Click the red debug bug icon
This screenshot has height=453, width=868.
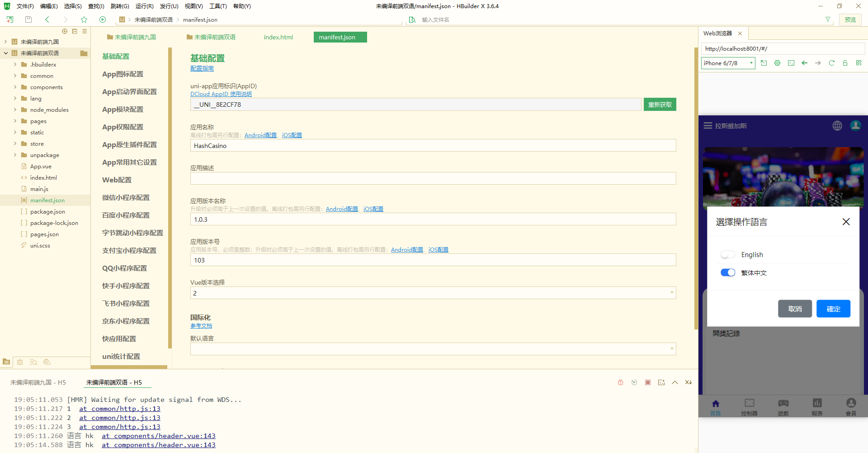click(620, 382)
